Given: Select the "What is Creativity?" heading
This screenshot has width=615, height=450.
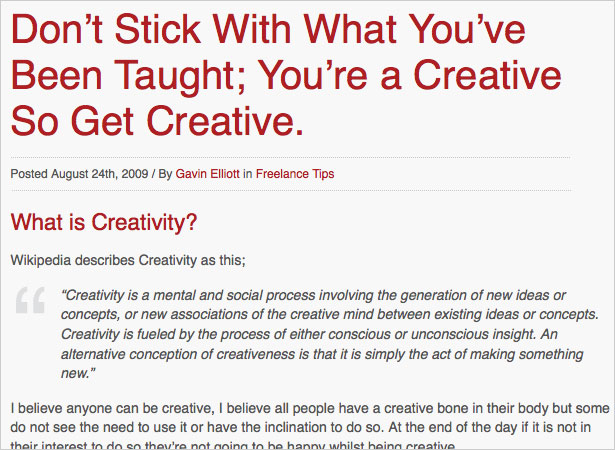Looking at the screenshot, I should (x=104, y=222).
